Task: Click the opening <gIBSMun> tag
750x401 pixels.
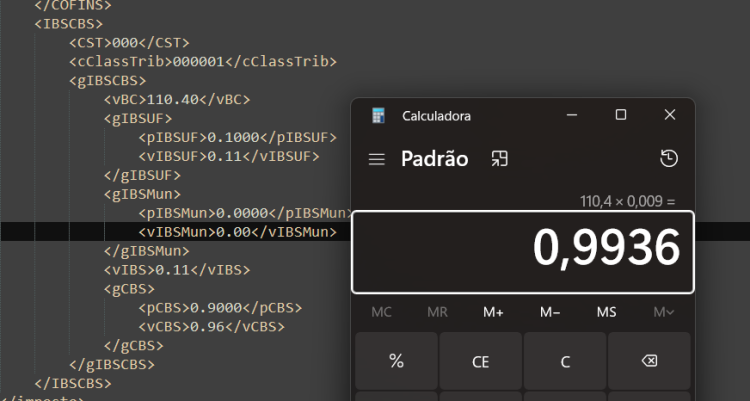Action: click(142, 194)
